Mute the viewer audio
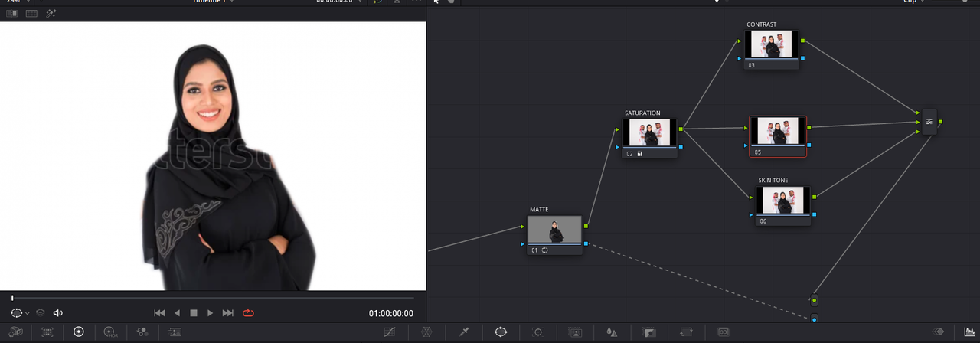This screenshot has height=343, width=980. [58, 313]
